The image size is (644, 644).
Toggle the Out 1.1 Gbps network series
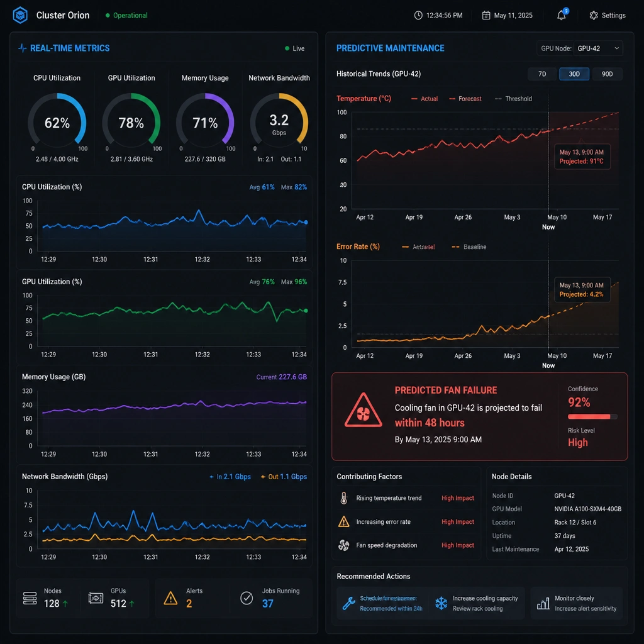tap(284, 477)
